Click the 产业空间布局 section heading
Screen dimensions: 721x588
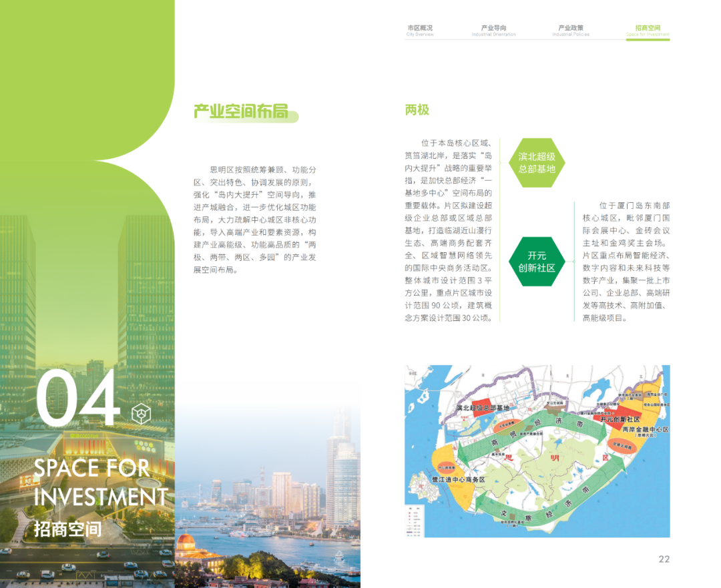tap(241, 111)
